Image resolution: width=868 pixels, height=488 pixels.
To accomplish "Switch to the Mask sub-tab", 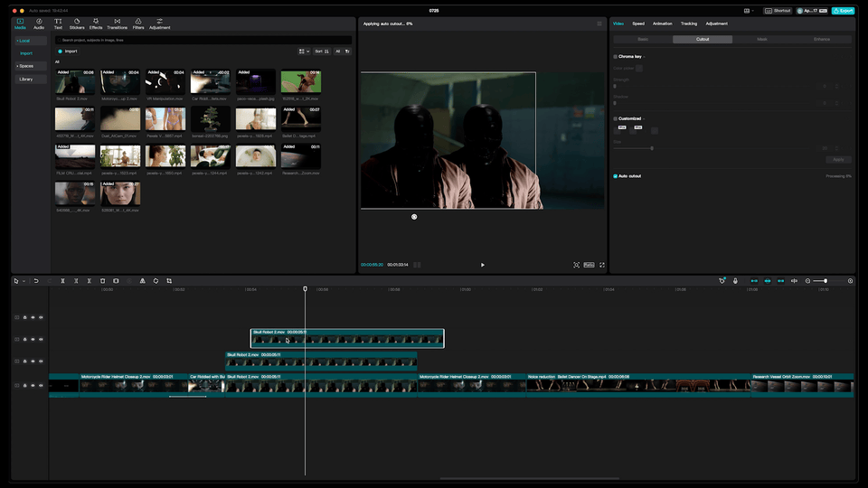I will [x=761, y=39].
